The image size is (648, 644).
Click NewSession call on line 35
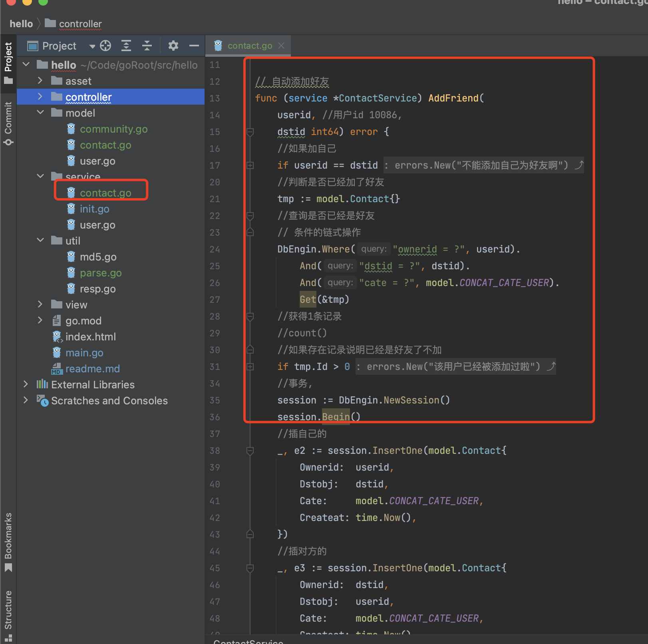[411, 400]
